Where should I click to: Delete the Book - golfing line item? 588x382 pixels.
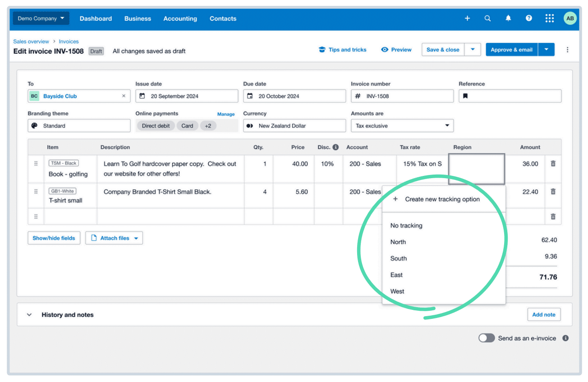tap(553, 164)
